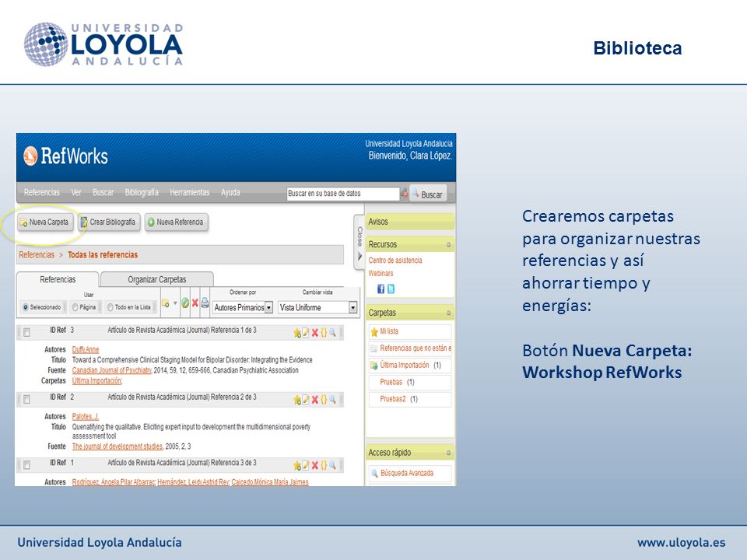
Task: Check the checkbox for ID Ref 3
Action: [26, 332]
